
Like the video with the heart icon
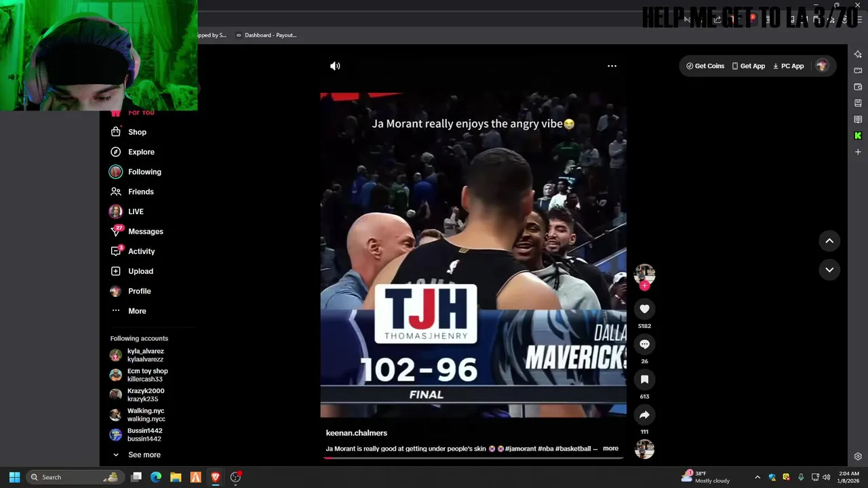(x=644, y=309)
